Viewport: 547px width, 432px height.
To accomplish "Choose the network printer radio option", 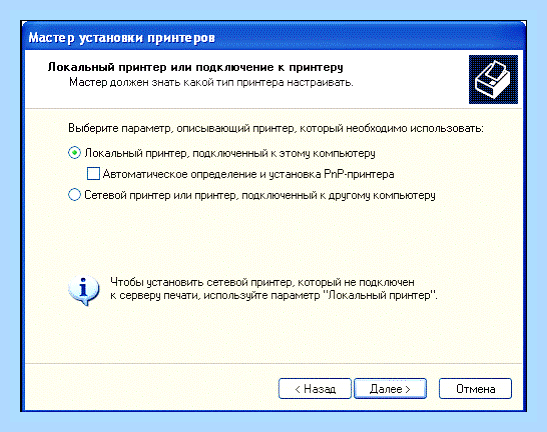I will (x=74, y=195).
